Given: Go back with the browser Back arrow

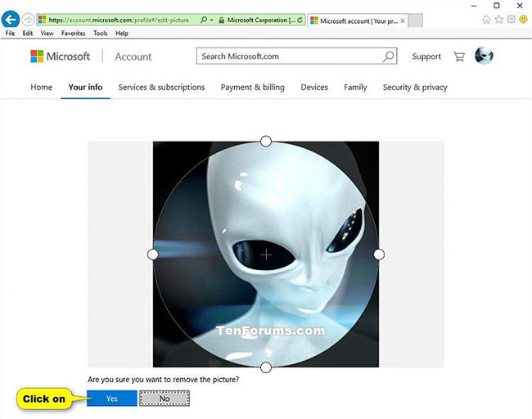Looking at the screenshot, I should [x=10, y=20].
